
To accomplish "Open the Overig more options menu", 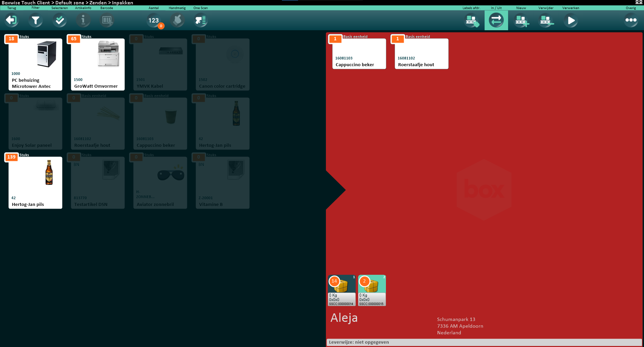I will click(631, 20).
